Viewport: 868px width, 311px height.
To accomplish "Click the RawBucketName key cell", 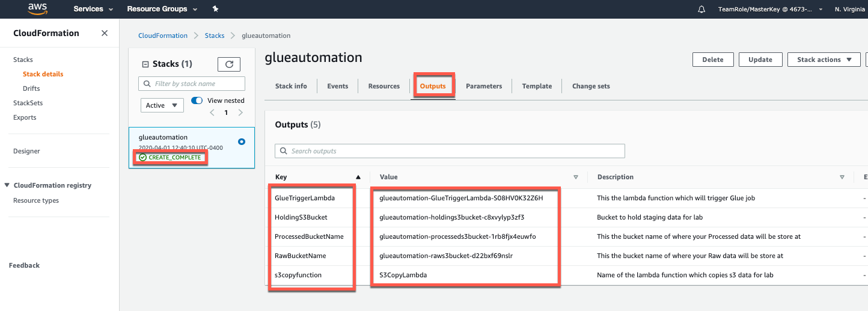I will click(301, 256).
